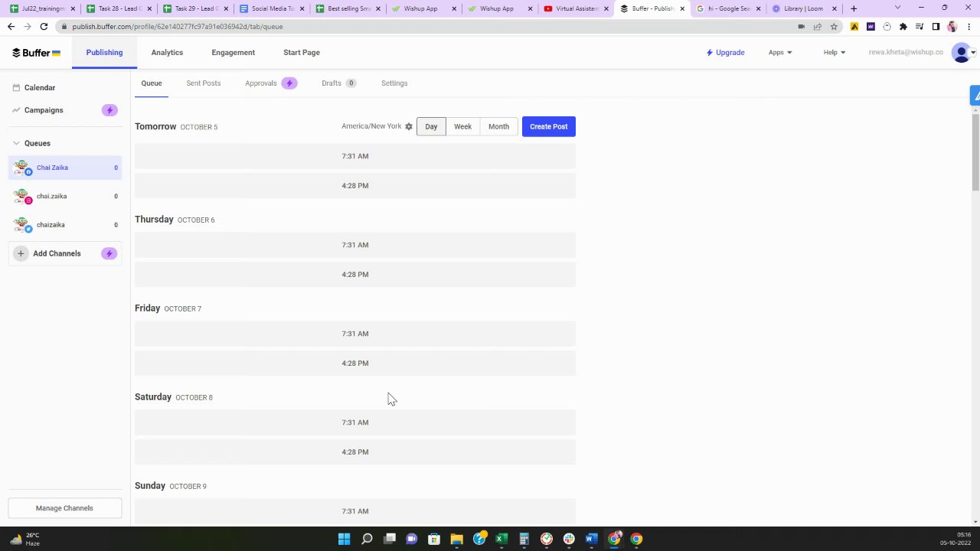The image size is (980, 551).
Task: Open the Help dropdown
Action: coord(835,53)
